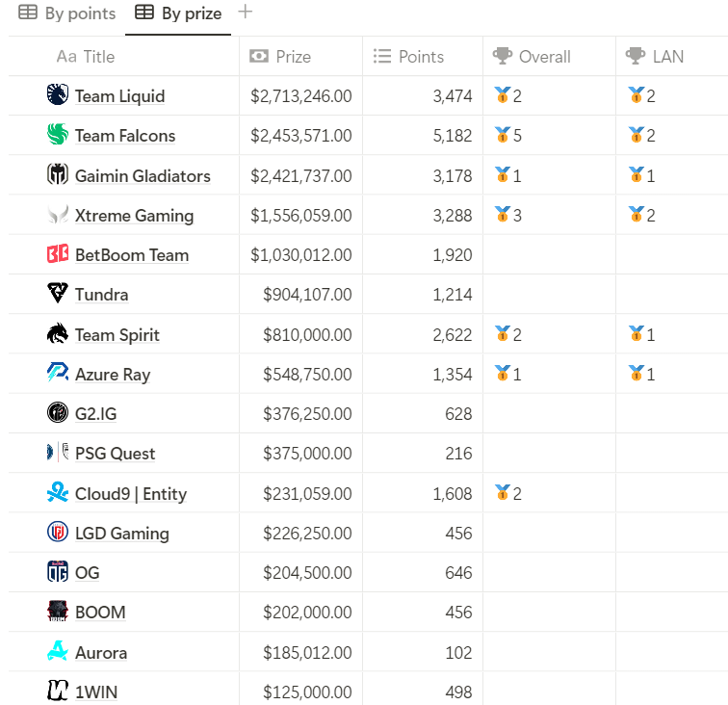The image size is (728, 705).
Task: Add a new view with plus button
Action: [x=246, y=12]
